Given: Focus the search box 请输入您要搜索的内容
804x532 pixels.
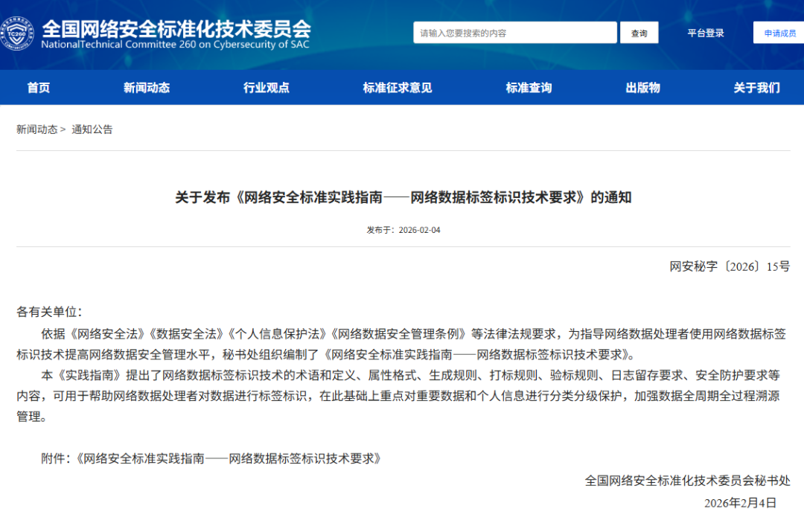Looking at the screenshot, I should tap(515, 33).
